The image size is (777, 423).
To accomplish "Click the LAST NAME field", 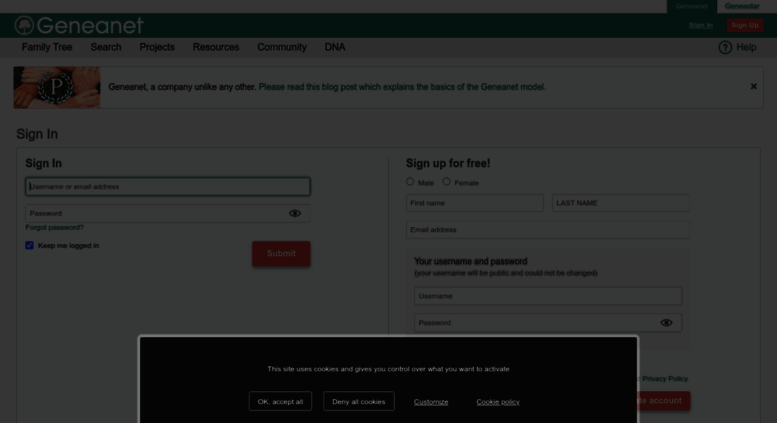I will pyautogui.click(x=621, y=203).
